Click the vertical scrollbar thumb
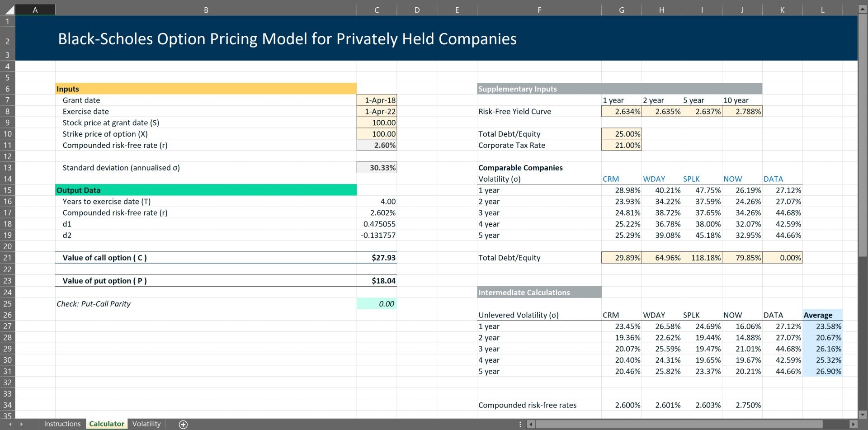This screenshot has width=868, height=430. 863,136
